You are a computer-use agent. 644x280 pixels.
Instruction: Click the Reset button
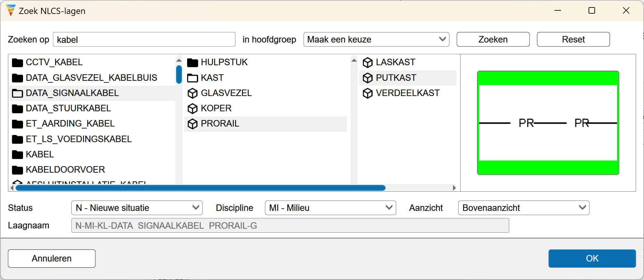[x=573, y=39]
